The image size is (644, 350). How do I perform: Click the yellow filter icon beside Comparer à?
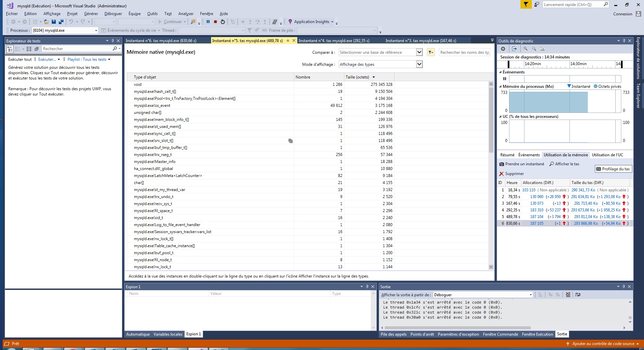pos(431,52)
